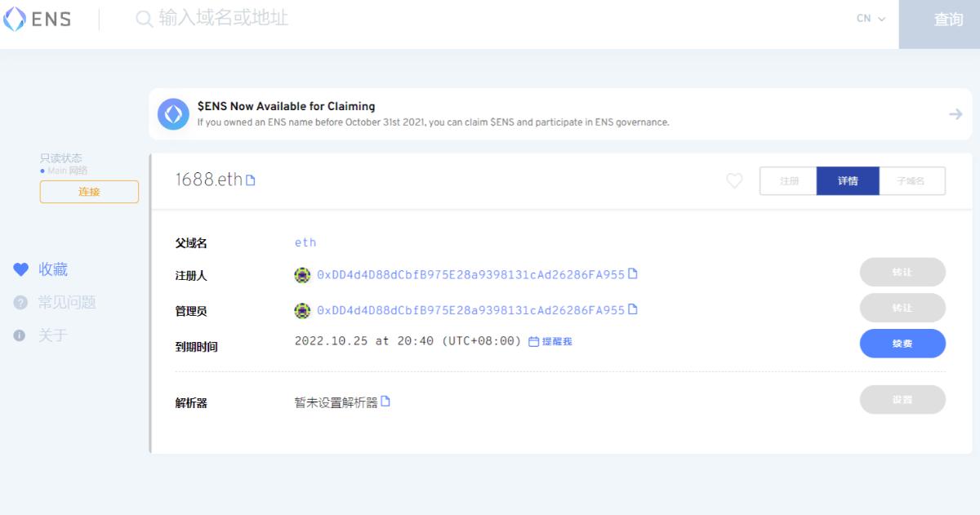Switch to the 注册 tab
The image size is (980, 515).
pos(788,181)
